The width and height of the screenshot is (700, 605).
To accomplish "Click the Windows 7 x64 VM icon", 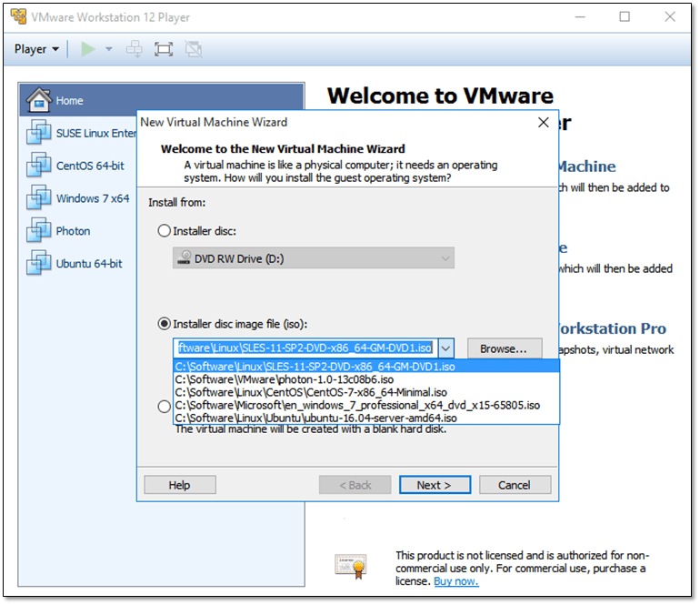I will (x=38, y=197).
